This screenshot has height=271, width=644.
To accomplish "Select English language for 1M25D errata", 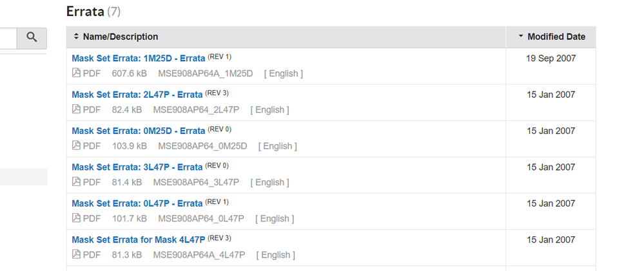I will tap(284, 73).
